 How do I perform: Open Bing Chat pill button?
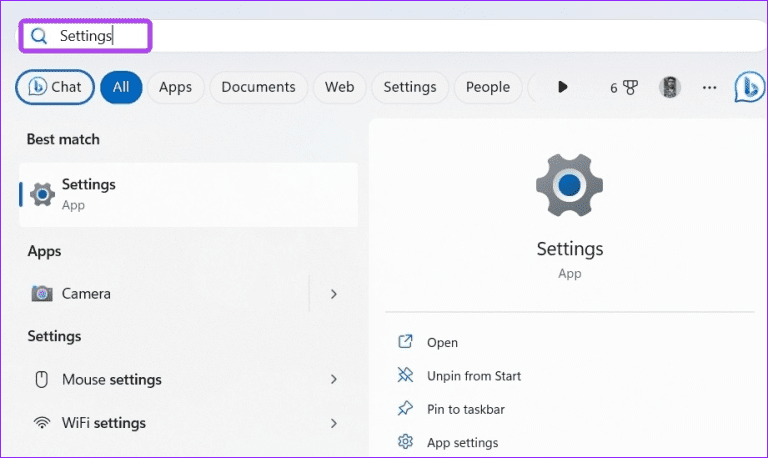[x=55, y=87]
